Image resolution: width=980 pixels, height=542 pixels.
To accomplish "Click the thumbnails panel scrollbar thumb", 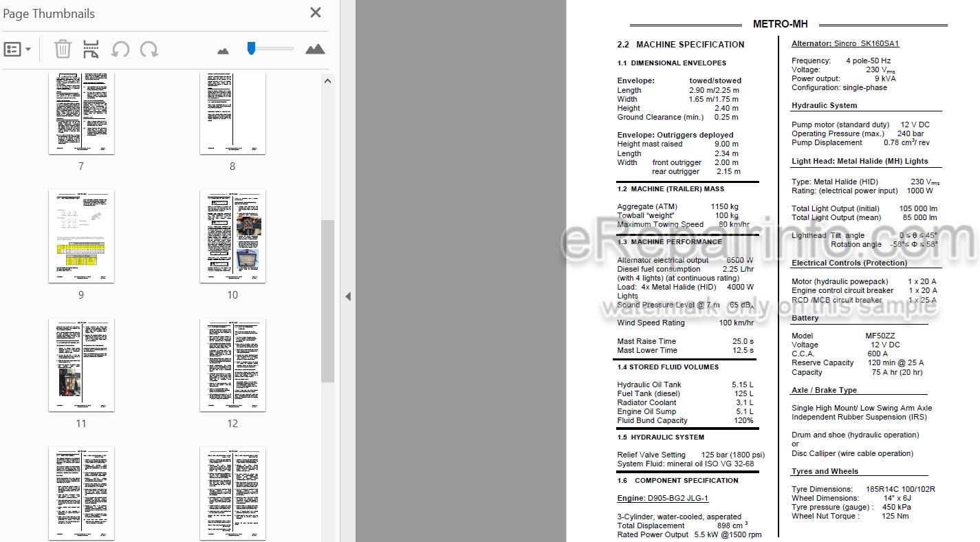I will [327, 301].
